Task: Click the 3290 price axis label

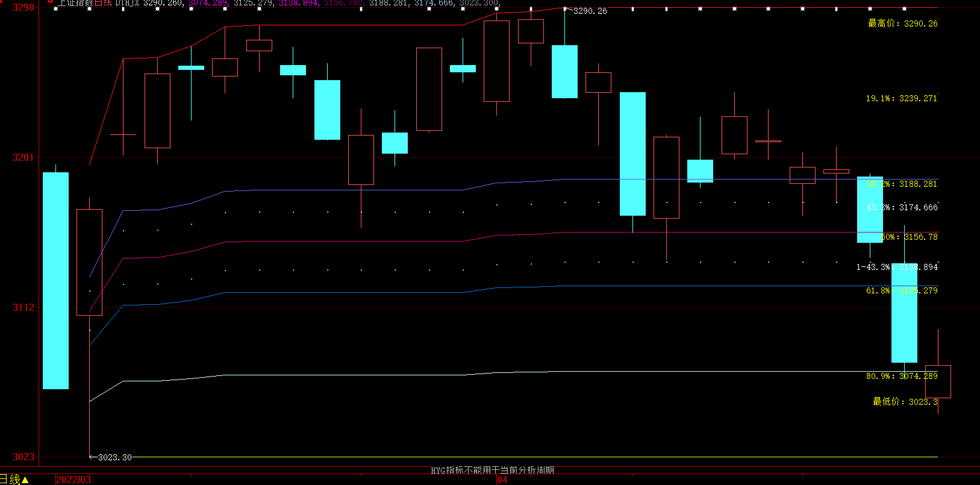Action: [x=23, y=7]
